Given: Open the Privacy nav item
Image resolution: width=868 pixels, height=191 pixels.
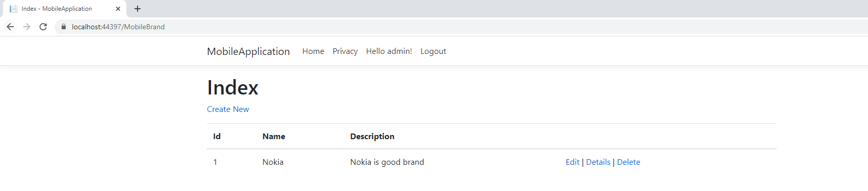Looking at the screenshot, I should [x=345, y=51].
